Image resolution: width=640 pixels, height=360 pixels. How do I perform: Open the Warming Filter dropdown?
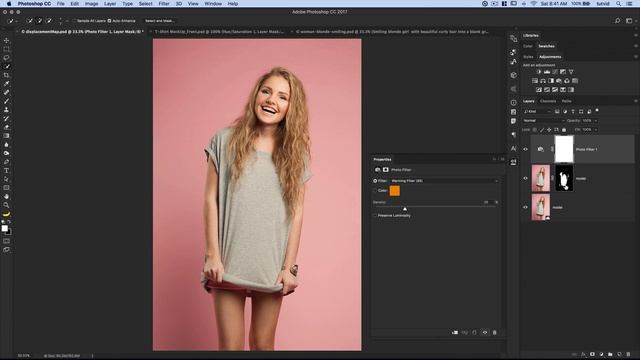click(x=444, y=181)
